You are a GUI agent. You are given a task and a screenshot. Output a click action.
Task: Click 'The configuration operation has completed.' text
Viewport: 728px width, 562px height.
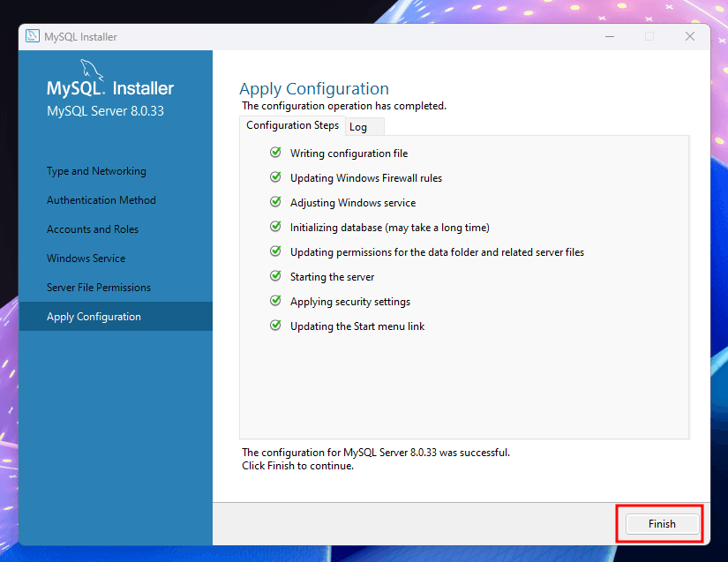pos(344,106)
